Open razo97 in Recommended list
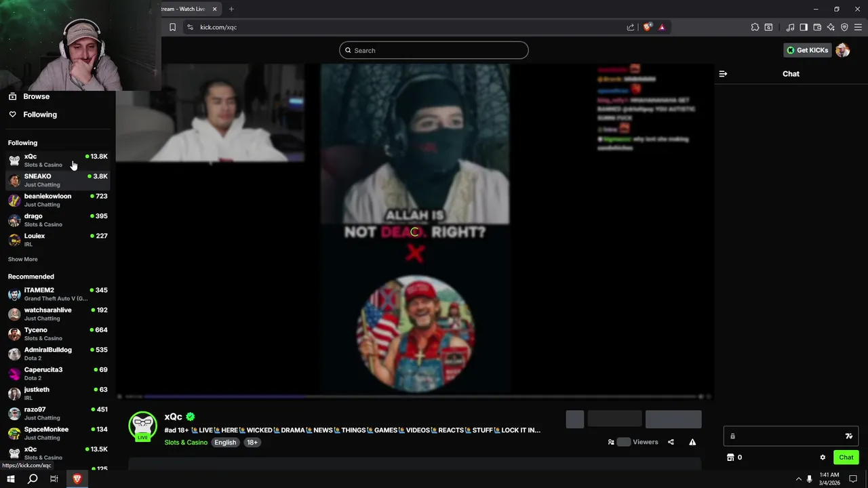 58,413
